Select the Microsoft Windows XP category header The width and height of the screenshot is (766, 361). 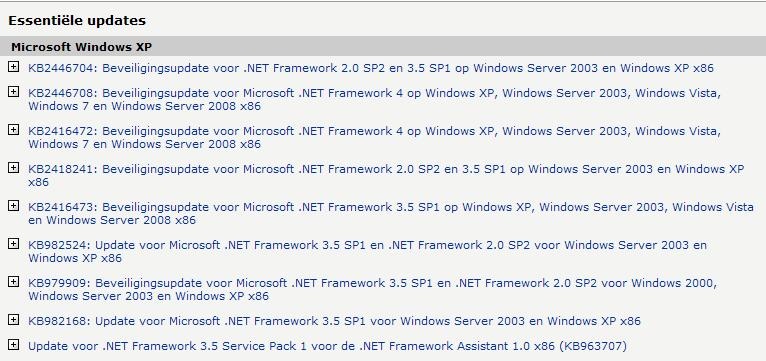[383, 47]
